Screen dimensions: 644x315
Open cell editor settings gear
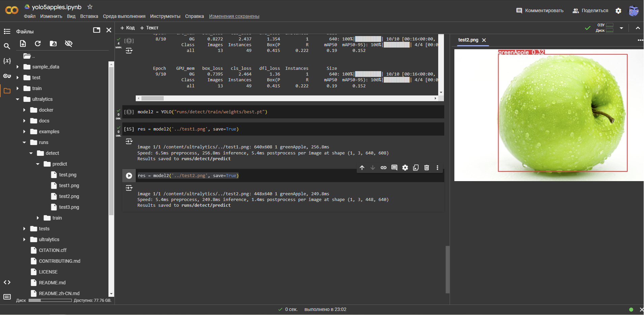point(405,168)
